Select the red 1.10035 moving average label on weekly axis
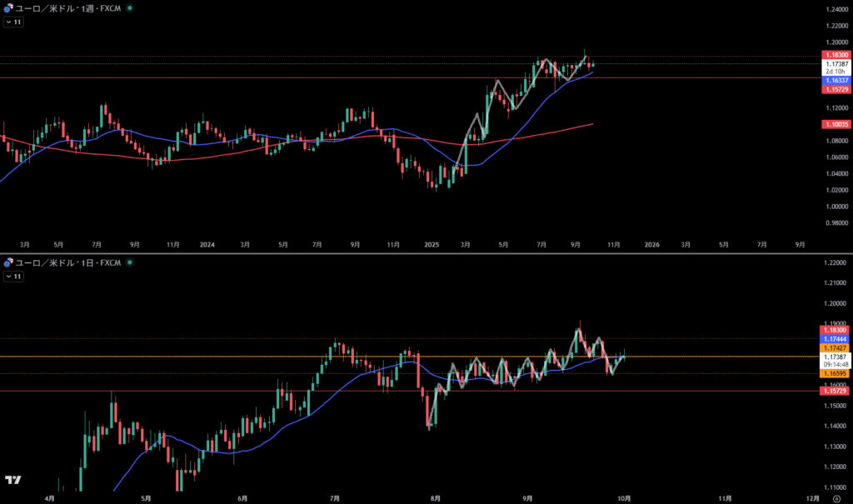853x504 pixels. [x=836, y=124]
